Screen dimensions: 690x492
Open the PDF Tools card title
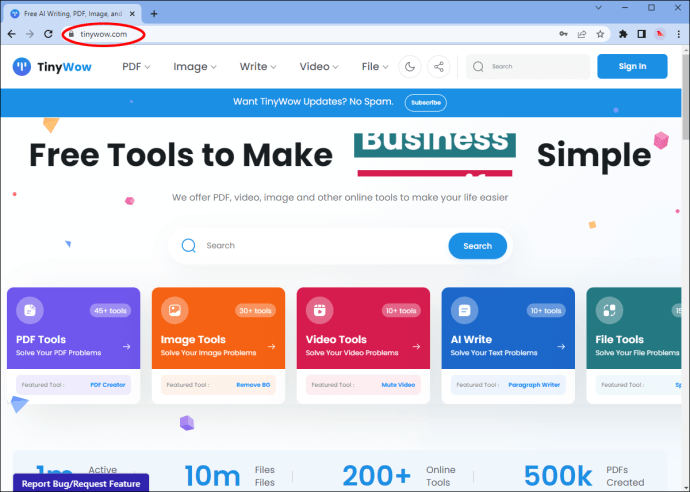click(x=41, y=339)
